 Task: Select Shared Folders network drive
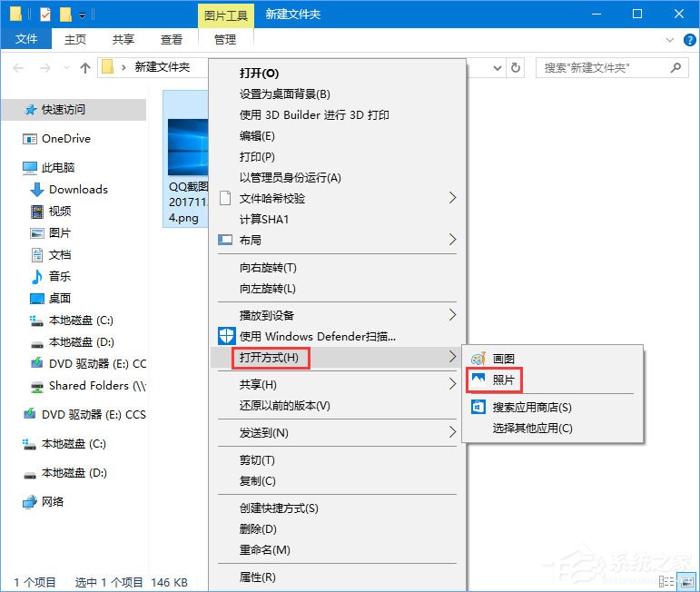point(97,386)
